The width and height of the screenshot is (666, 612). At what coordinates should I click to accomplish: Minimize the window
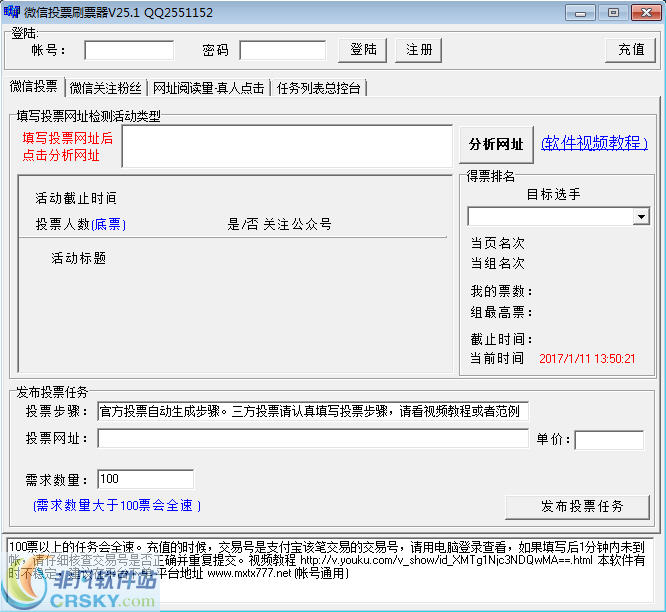click(x=580, y=13)
